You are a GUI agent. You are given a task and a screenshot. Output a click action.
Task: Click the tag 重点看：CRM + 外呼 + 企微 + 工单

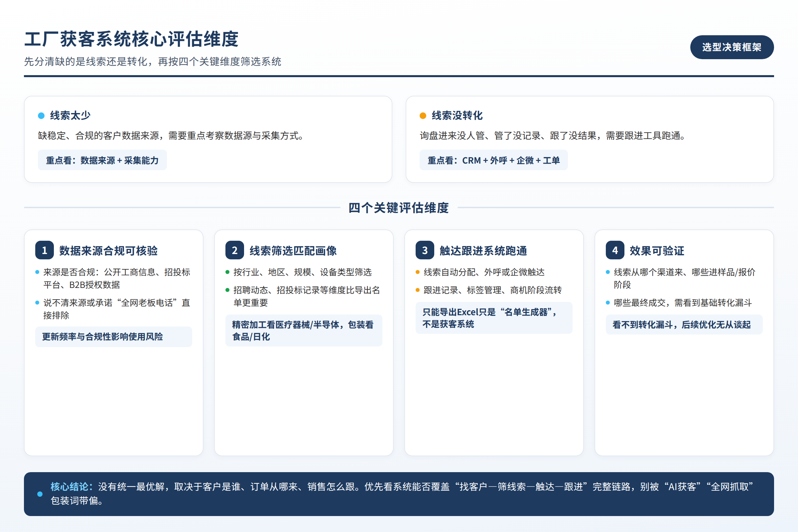tap(493, 160)
